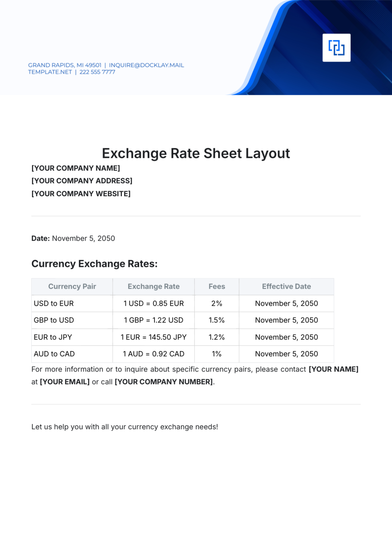This screenshot has width=392, height=556.
Task: Click the 222 555 7777 phone number
Action: pos(97,72)
